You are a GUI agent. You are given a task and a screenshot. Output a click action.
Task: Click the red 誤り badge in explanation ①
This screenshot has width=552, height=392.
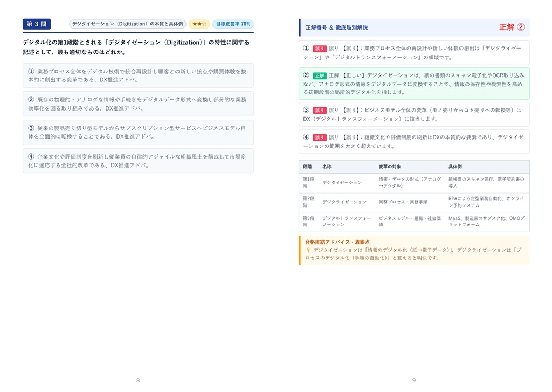319,49
